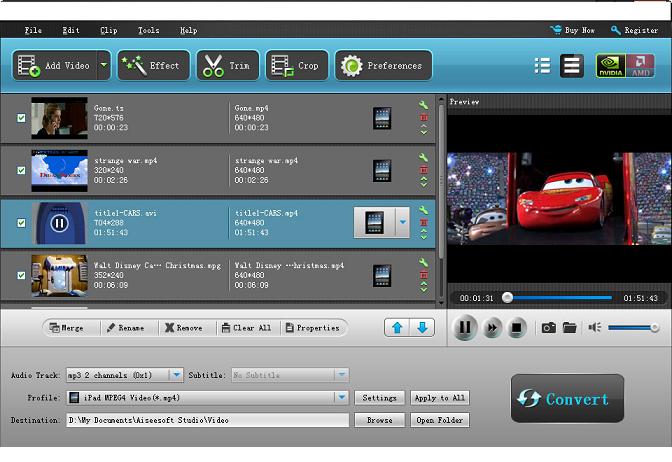Click the Merge button
672x462 pixels.
tap(66, 328)
